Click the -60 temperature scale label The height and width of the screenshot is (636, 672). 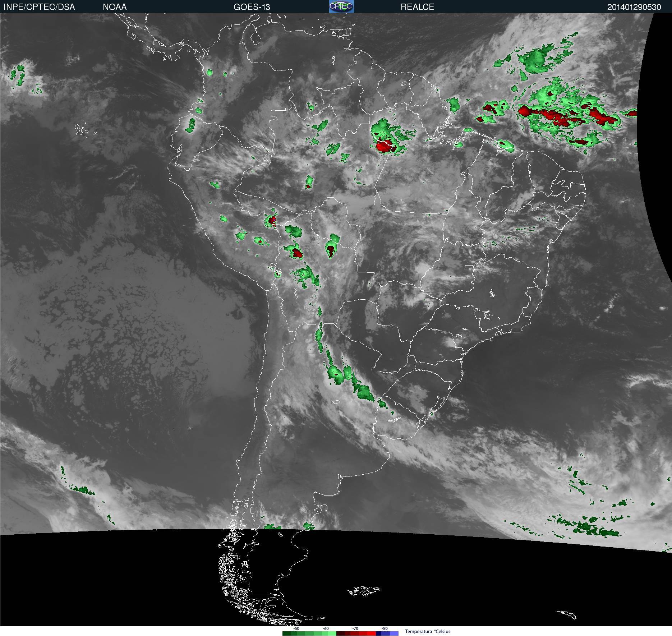click(x=326, y=628)
